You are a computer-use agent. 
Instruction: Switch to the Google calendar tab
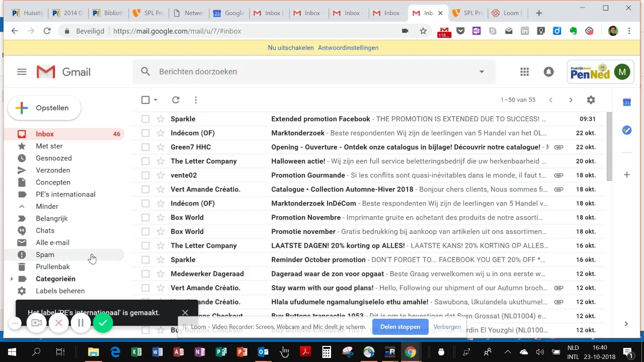coord(228,13)
